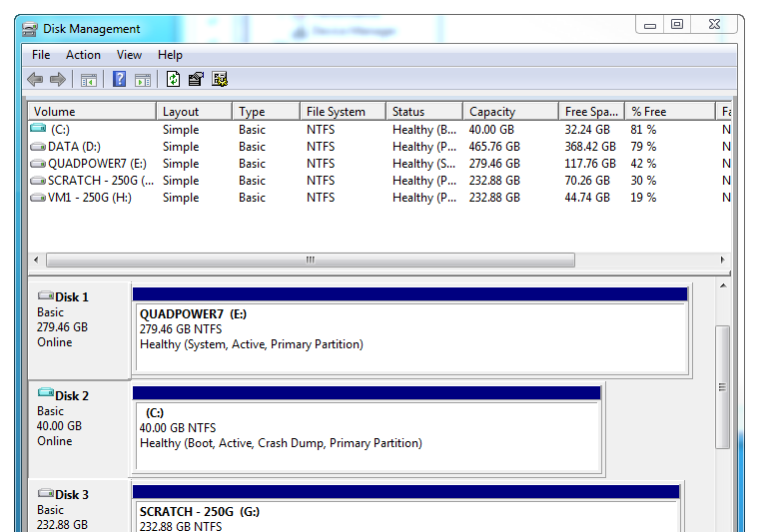Click the Disk 3 drive icon
This screenshot has width=763, height=532.
[x=46, y=493]
